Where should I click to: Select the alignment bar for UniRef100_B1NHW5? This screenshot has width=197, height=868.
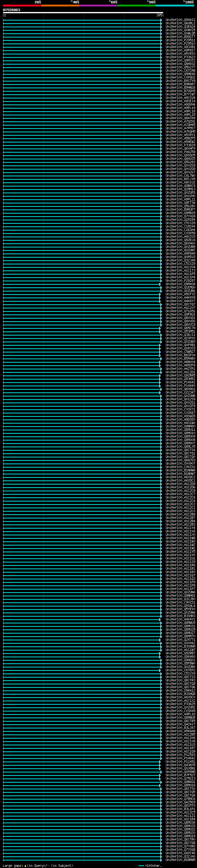coord(82,860)
